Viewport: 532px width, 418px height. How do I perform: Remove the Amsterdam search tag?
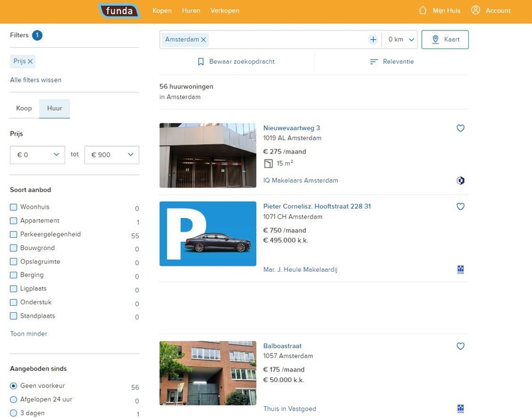pyautogui.click(x=203, y=40)
